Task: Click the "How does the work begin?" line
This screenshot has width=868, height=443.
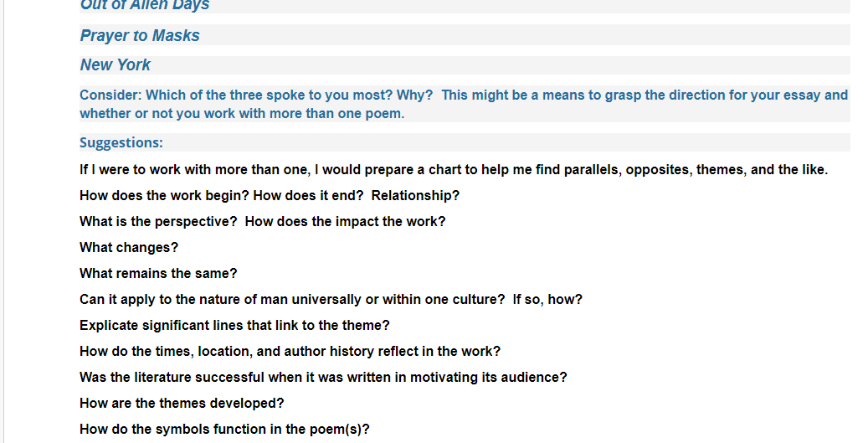Action: [270, 195]
